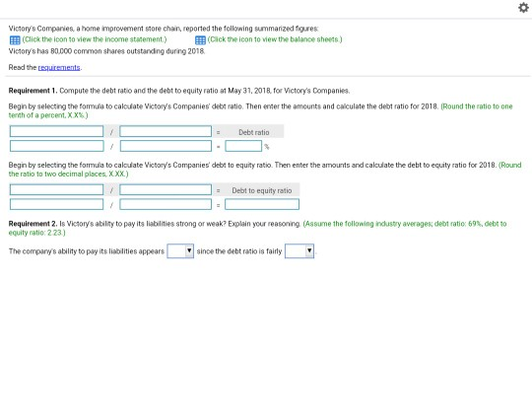
Task: Click the 'Requirement 1.' heading text
Action: click(33, 91)
